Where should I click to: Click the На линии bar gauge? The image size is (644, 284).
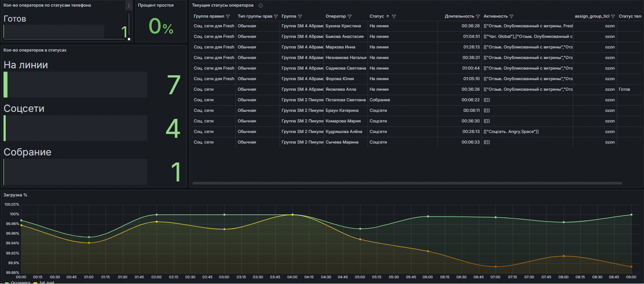click(76, 85)
